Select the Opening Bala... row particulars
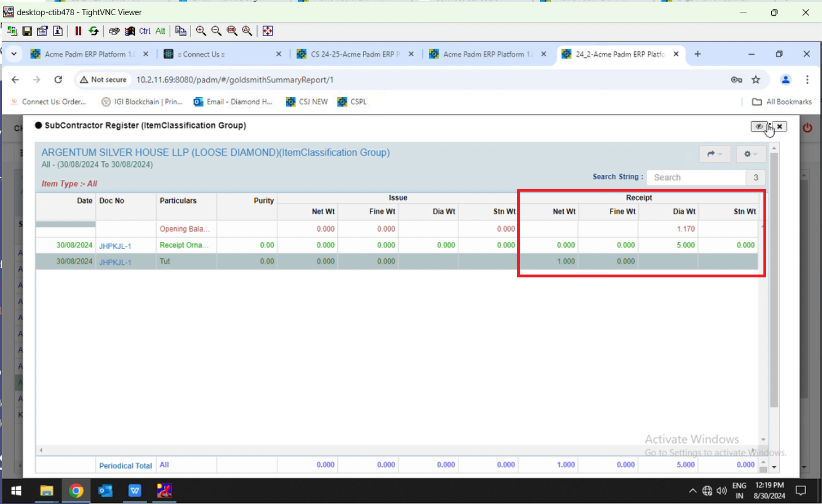 click(185, 229)
